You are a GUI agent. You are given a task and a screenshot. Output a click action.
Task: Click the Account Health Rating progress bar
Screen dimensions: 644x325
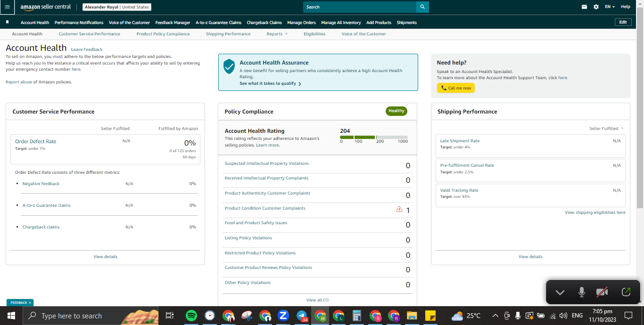click(x=374, y=137)
